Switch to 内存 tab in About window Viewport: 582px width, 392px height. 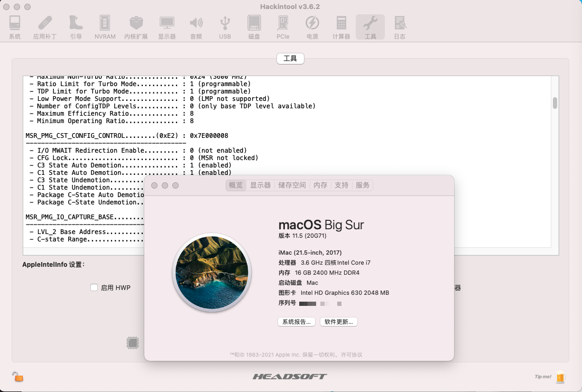coord(320,185)
